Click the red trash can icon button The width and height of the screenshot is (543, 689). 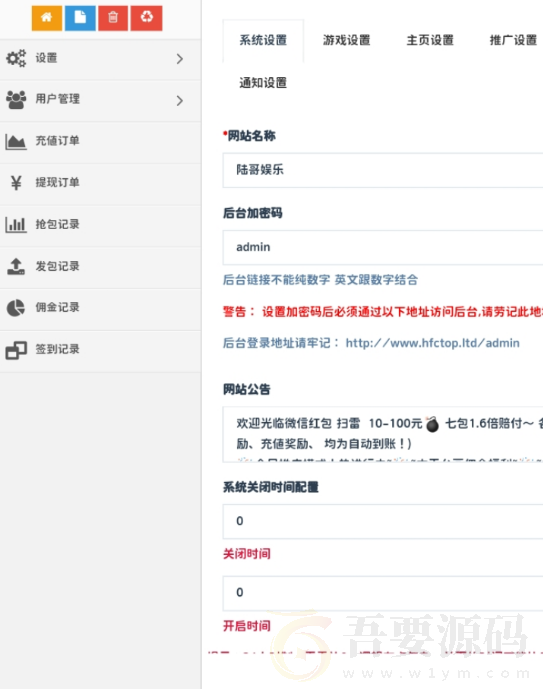coord(113,18)
